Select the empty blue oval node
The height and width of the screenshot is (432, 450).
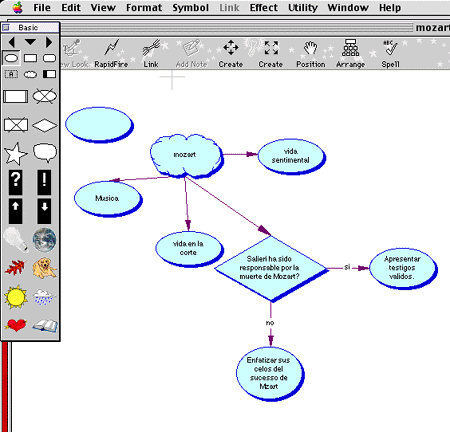tap(99, 125)
